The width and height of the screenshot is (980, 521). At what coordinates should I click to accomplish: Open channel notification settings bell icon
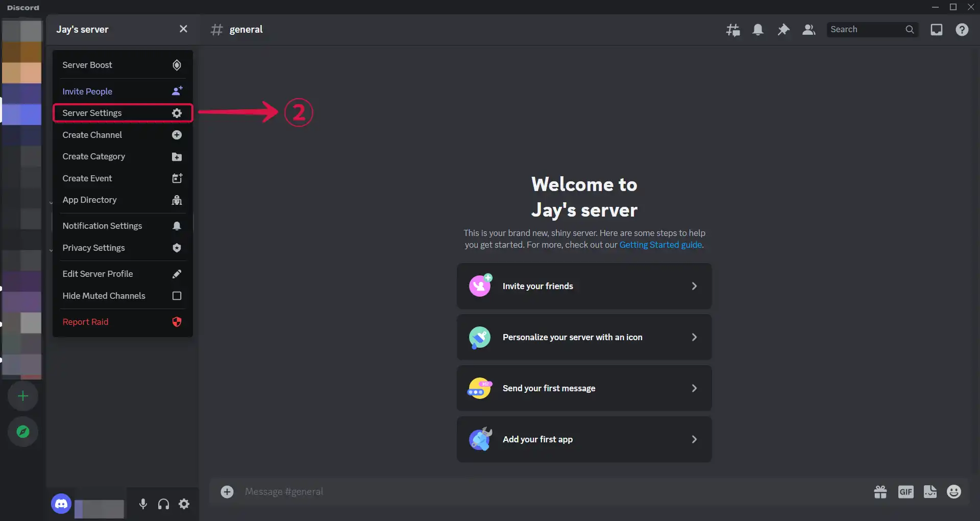click(758, 30)
